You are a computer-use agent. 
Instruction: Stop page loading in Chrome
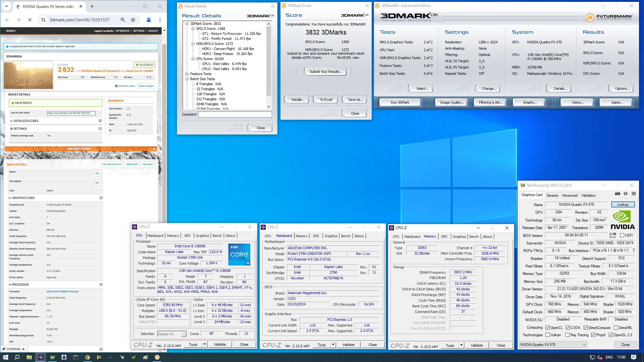[30, 20]
